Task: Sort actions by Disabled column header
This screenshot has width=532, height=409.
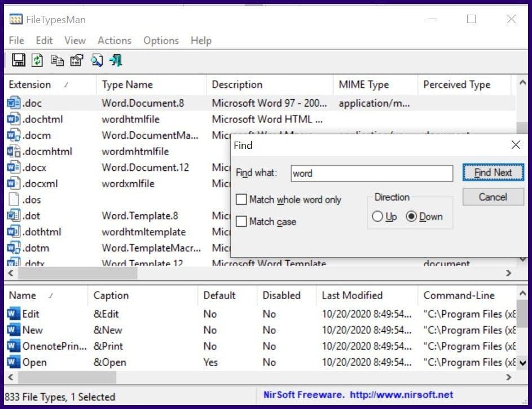Action: [x=287, y=296]
